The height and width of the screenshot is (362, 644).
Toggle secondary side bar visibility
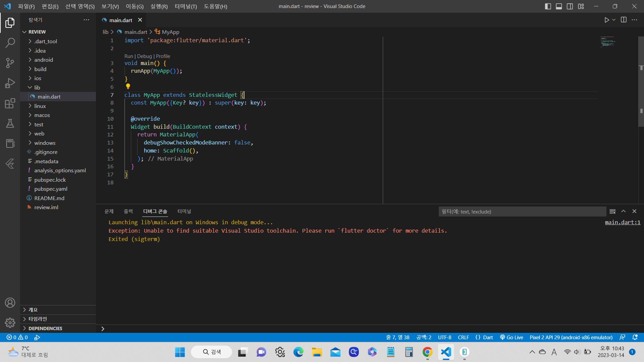point(570,6)
